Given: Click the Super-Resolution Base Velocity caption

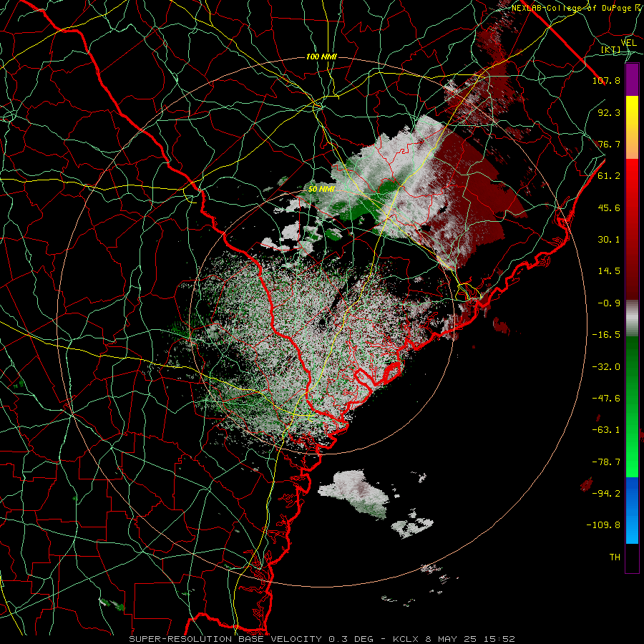Looking at the screenshot, I should 322,639.
